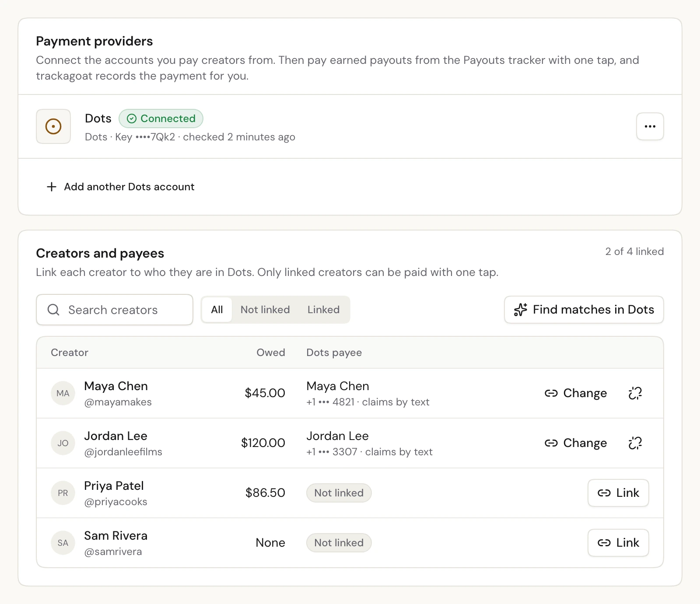700x604 pixels.
Task: Click the plus icon beside Add another
Action: [52, 187]
